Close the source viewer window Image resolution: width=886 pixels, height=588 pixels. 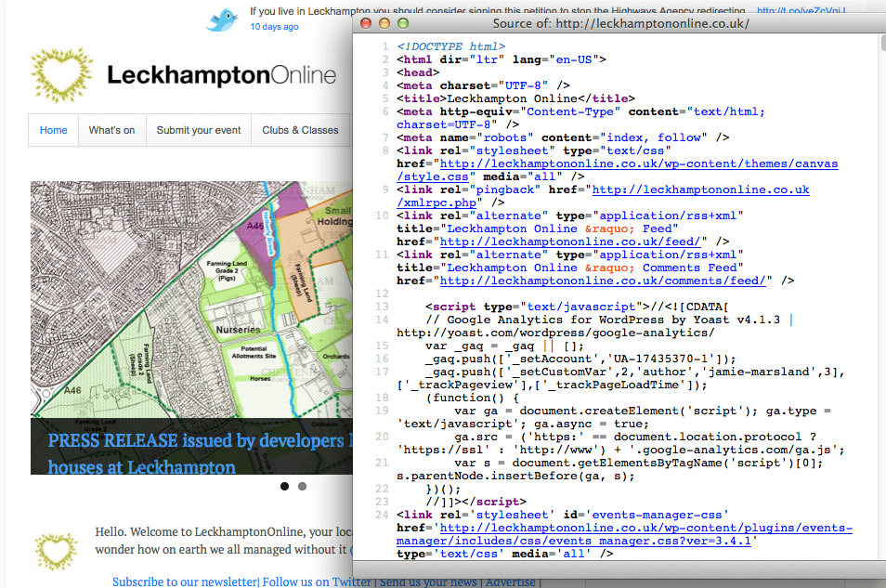coord(366,23)
